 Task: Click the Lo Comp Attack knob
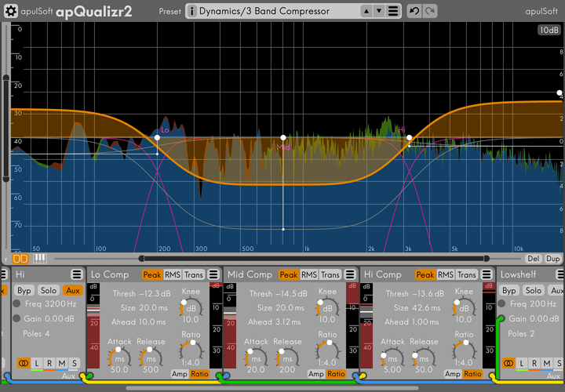119,358
